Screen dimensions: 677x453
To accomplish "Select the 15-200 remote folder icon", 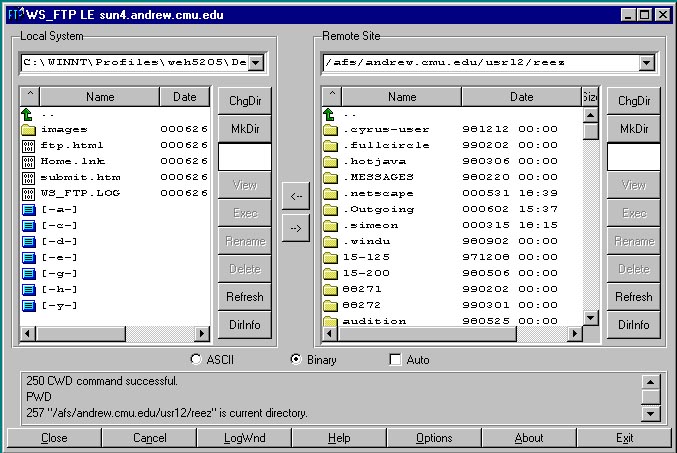I will pos(330,273).
